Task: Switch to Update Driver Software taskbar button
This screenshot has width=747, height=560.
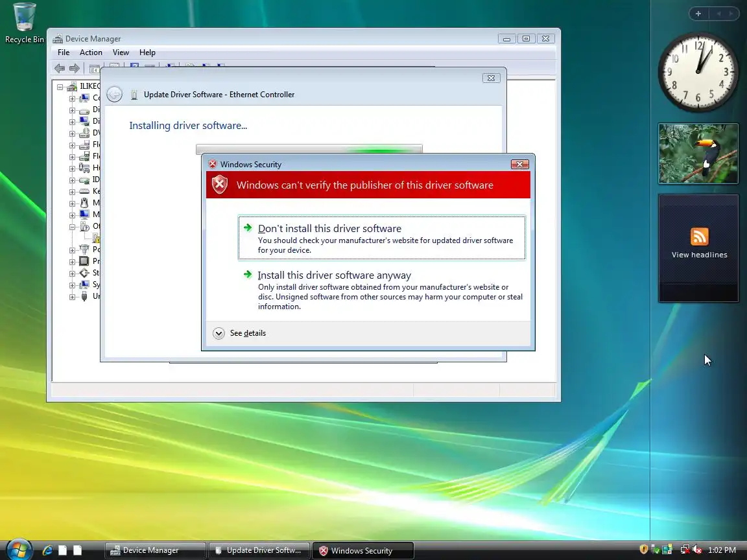Action: (x=259, y=550)
